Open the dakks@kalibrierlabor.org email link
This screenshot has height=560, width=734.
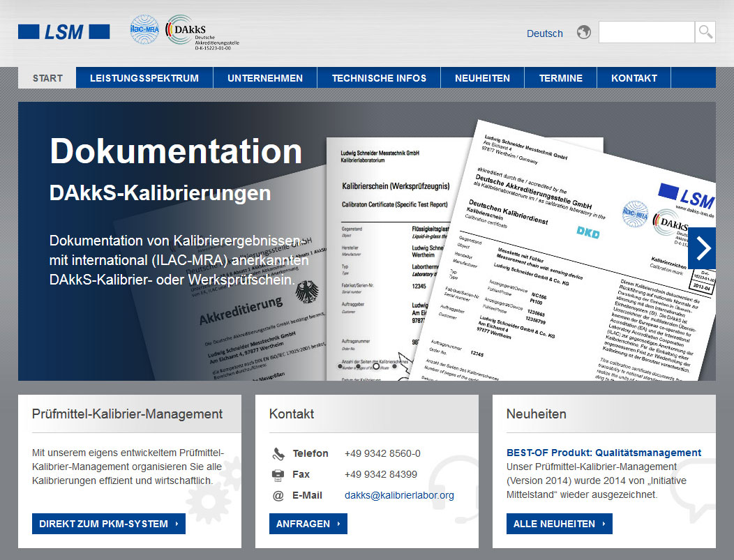pos(399,495)
